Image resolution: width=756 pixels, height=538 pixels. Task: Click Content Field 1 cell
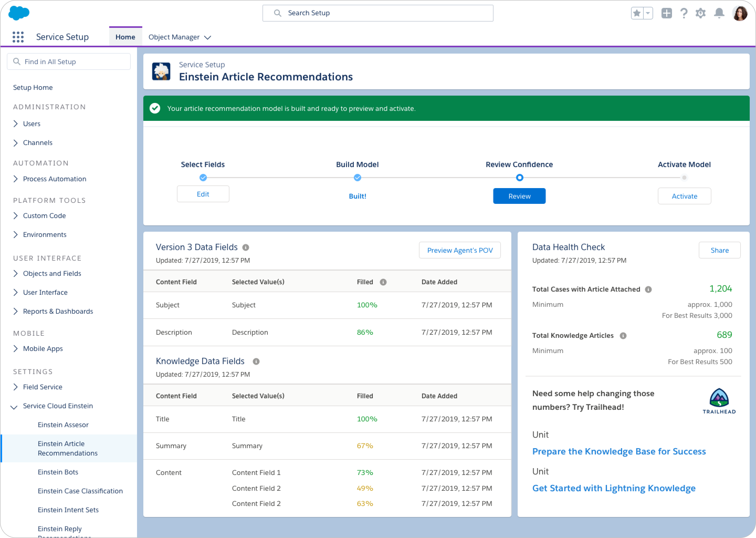[x=256, y=473]
